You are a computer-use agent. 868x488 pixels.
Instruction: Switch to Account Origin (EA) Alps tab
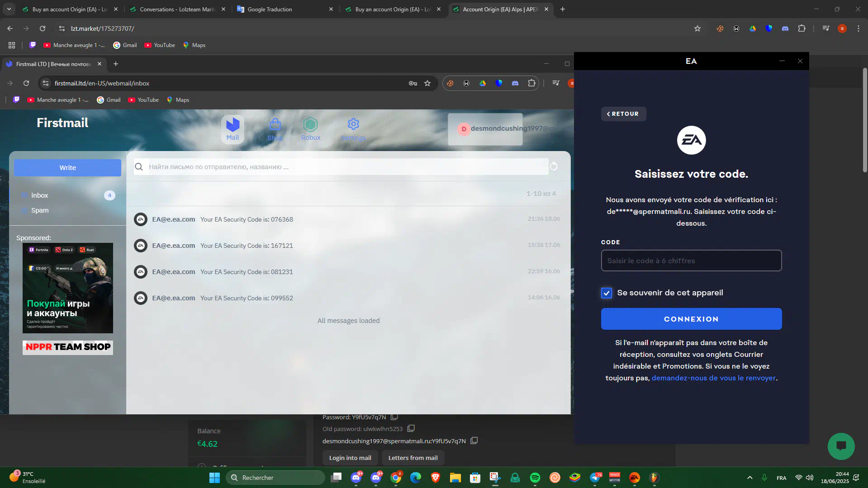point(500,9)
